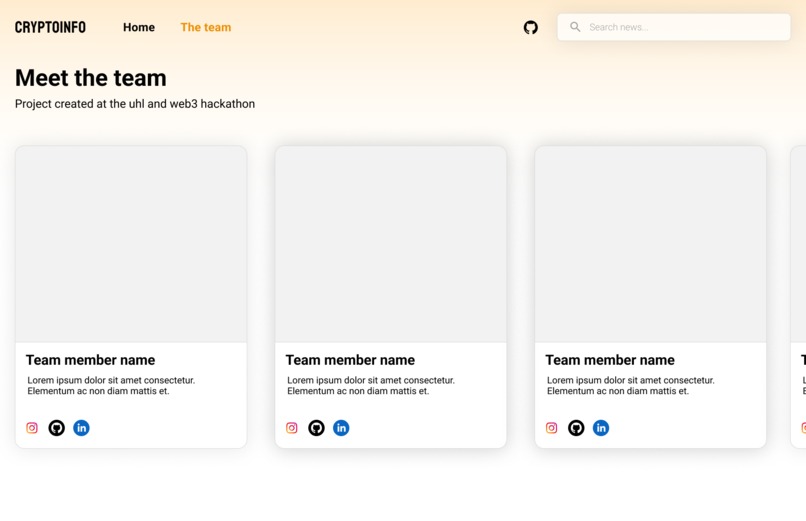Image resolution: width=806 pixels, height=521 pixels.
Task: Open GitHub icon on the first team card
Action: point(57,427)
